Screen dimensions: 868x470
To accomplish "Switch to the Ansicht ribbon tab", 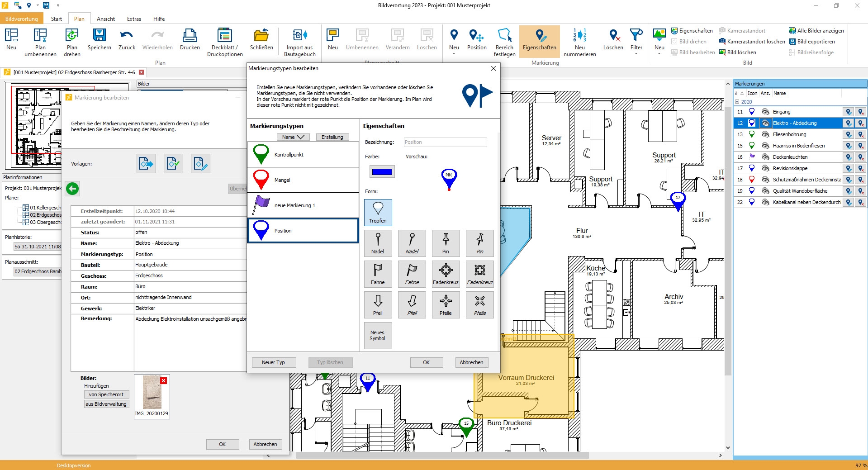I will [x=106, y=19].
